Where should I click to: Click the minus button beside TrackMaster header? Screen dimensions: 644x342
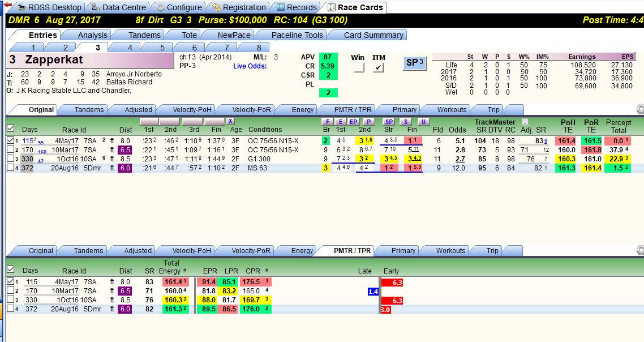coord(525,122)
